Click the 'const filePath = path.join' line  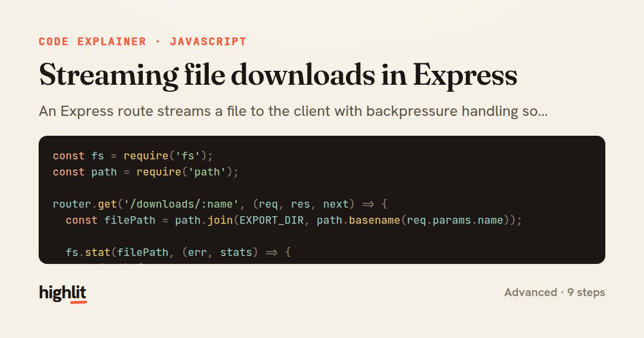tap(294, 220)
